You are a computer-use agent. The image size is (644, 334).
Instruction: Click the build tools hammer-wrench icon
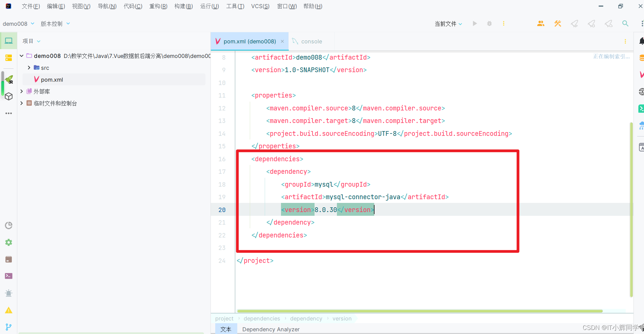point(558,24)
